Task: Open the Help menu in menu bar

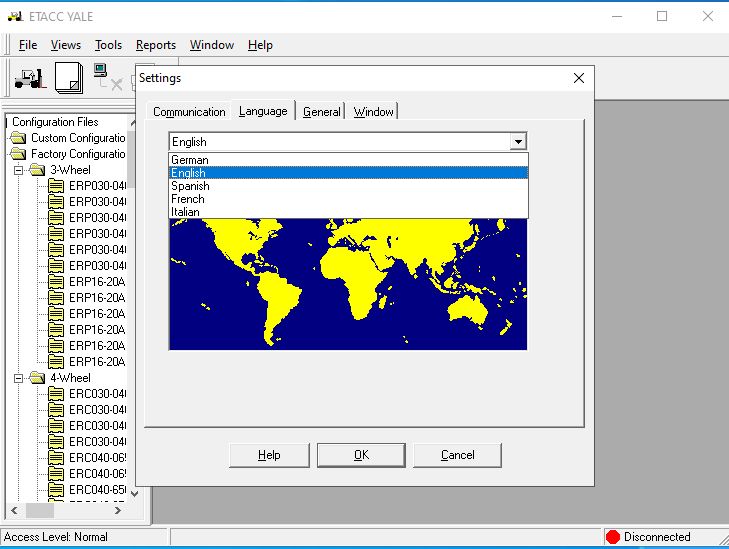Action: coord(260,45)
